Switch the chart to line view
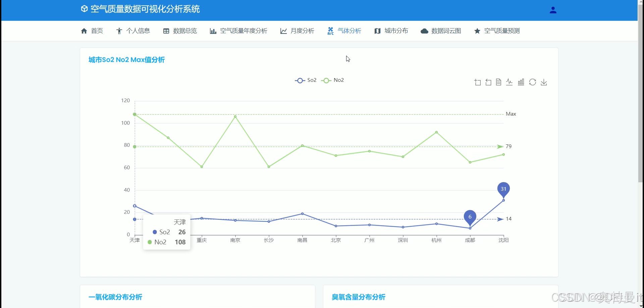Viewport: 644px width, 308px height. tap(509, 82)
